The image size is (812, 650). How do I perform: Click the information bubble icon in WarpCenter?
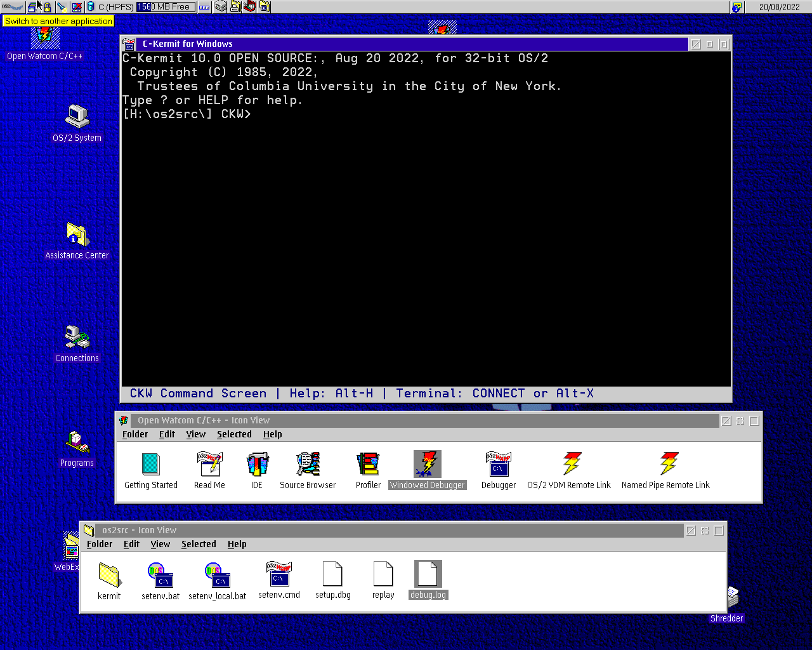737,7
